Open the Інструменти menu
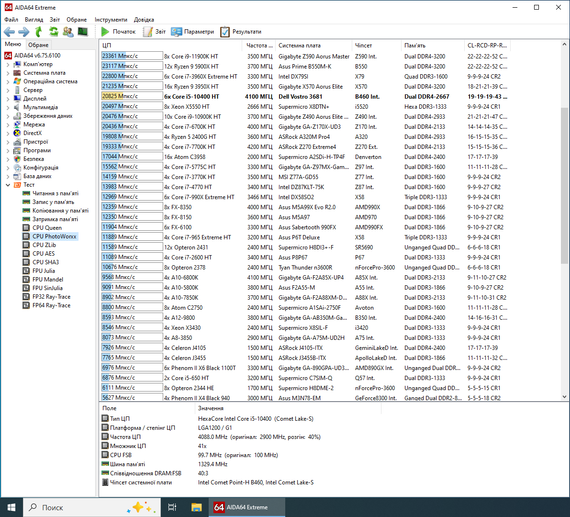Viewport: 570px width, 517px height. coord(111,20)
